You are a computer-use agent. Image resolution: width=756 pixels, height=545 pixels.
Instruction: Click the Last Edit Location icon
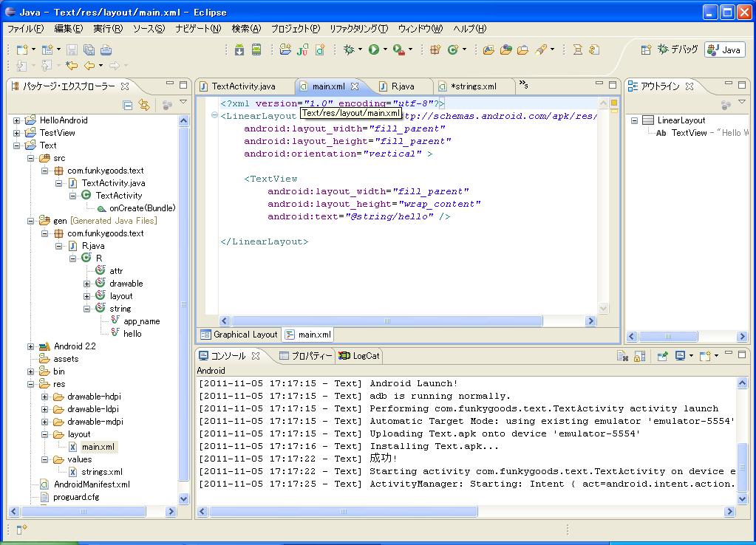point(72,66)
